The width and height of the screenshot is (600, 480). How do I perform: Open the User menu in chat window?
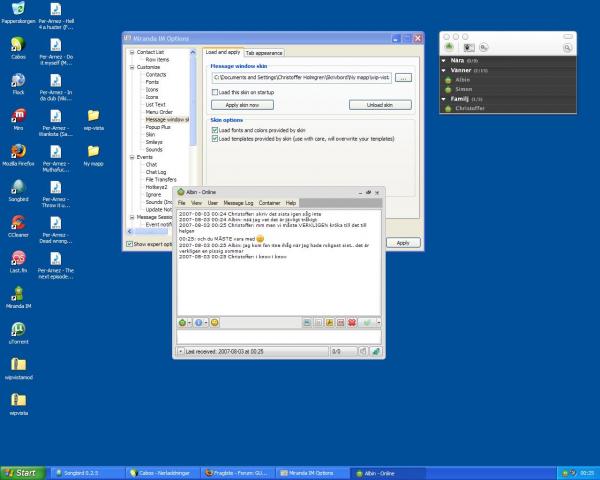(213, 203)
